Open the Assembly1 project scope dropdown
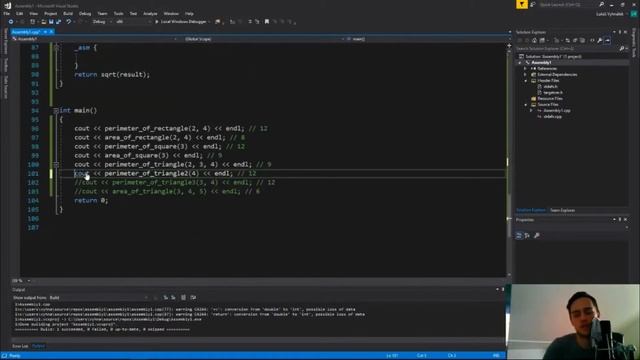The height and width of the screenshot is (360, 640). click(x=95, y=39)
